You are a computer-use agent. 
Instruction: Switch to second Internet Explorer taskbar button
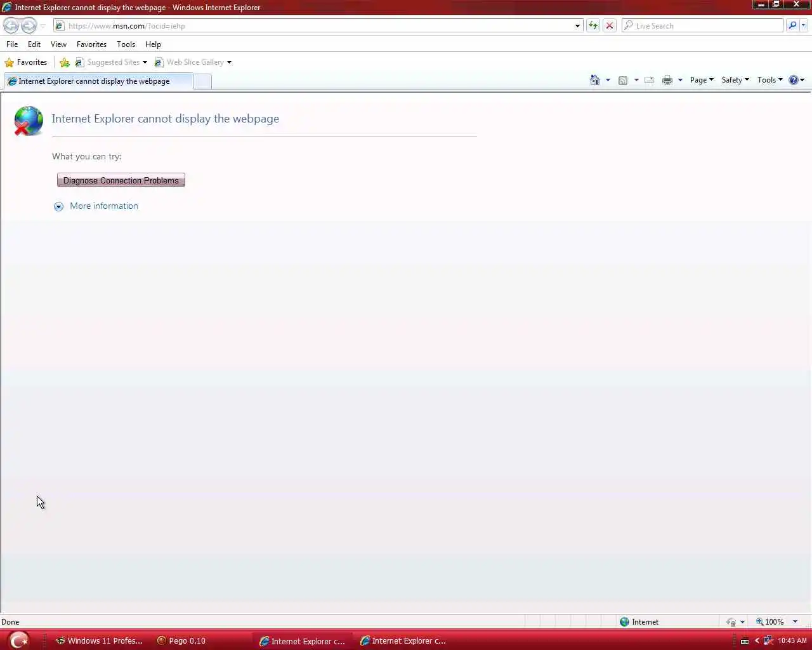pyautogui.click(x=403, y=641)
